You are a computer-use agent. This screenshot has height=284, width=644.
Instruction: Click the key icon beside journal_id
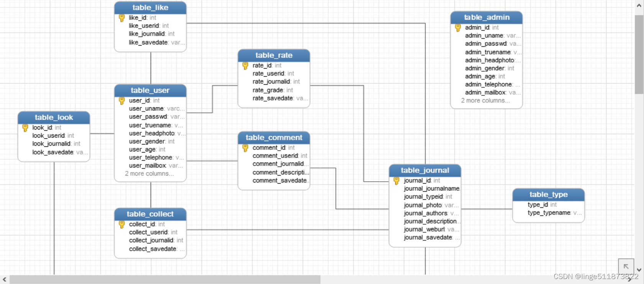pos(397,181)
